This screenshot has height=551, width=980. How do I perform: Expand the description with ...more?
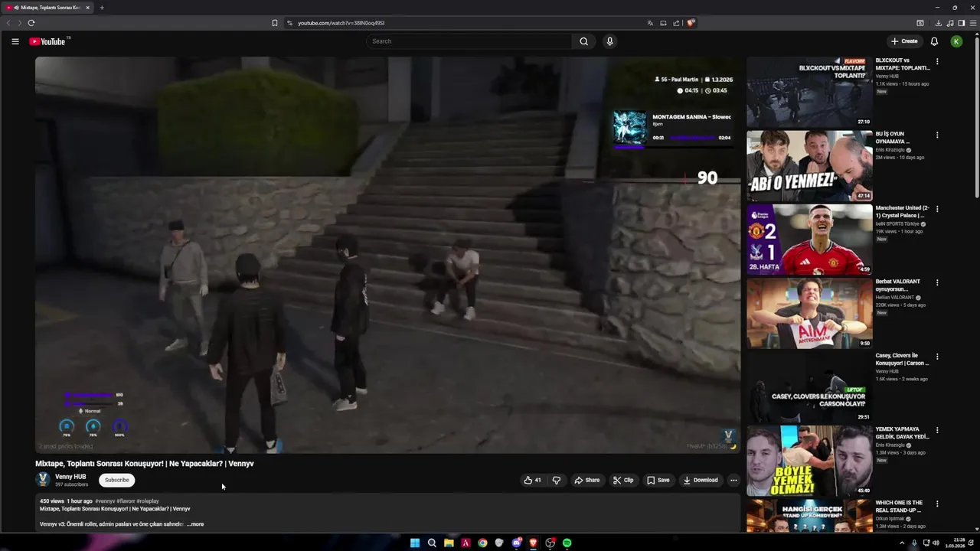pos(195,524)
